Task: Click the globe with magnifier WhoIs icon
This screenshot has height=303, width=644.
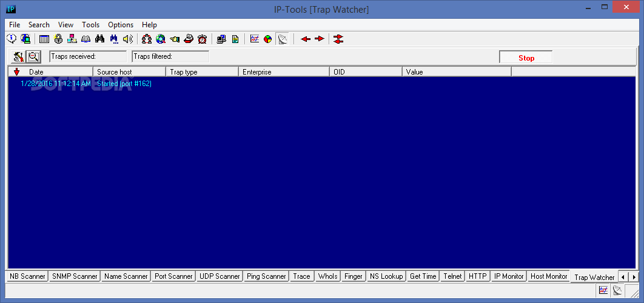Action: click(161, 39)
